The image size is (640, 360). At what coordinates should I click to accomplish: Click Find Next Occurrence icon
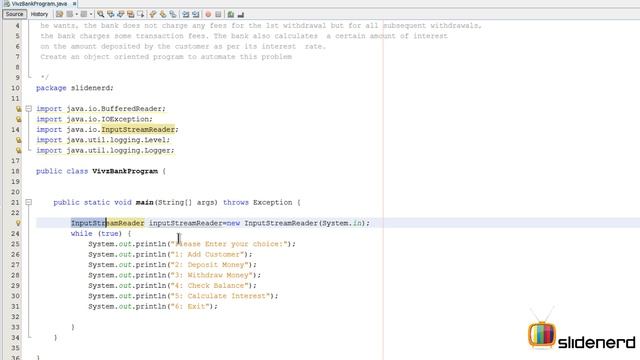point(121,14)
